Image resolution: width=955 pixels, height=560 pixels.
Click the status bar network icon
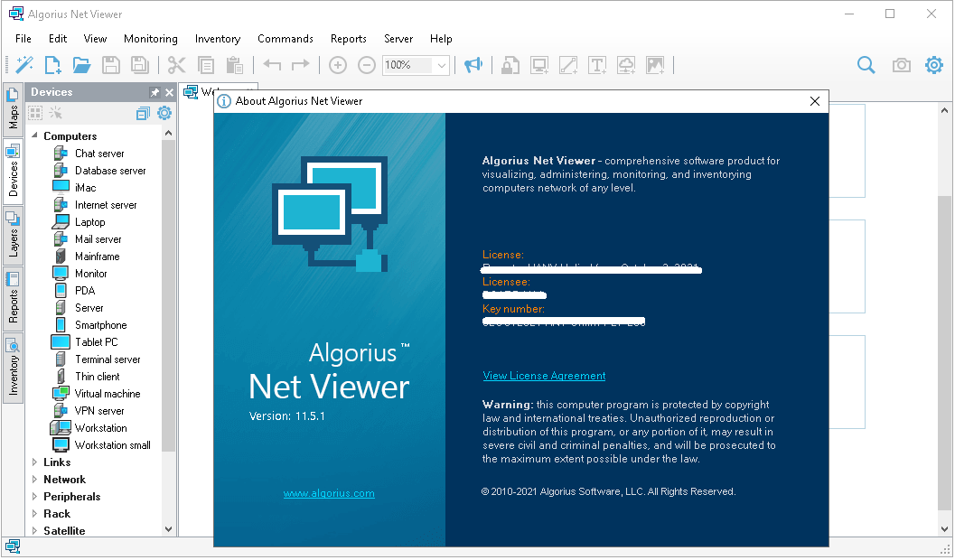(x=13, y=546)
